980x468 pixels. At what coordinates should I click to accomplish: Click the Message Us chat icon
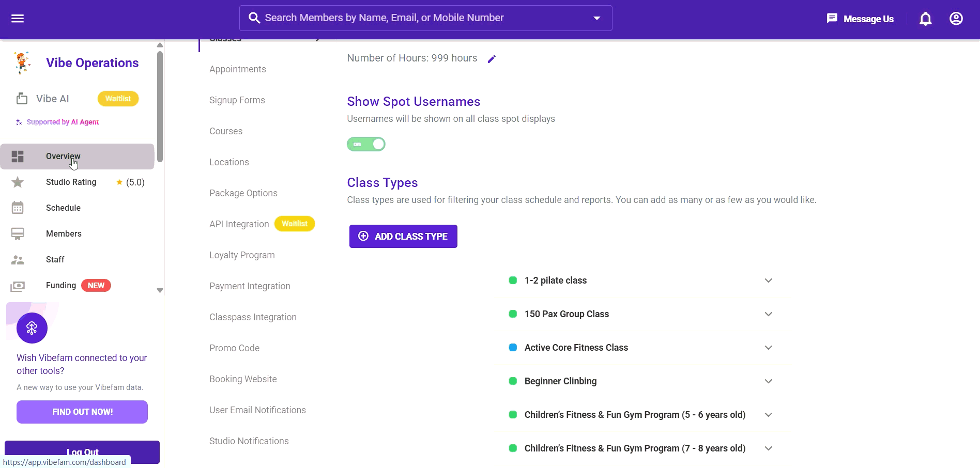click(x=832, y=19)
